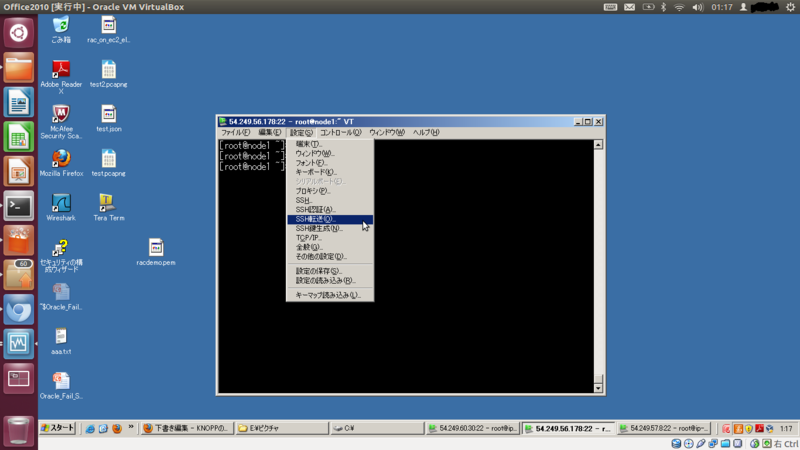Choose 全般(G)... menu entry
This screenshot has height=450, width=800.
pyautogui.click(x=330, y=247)
